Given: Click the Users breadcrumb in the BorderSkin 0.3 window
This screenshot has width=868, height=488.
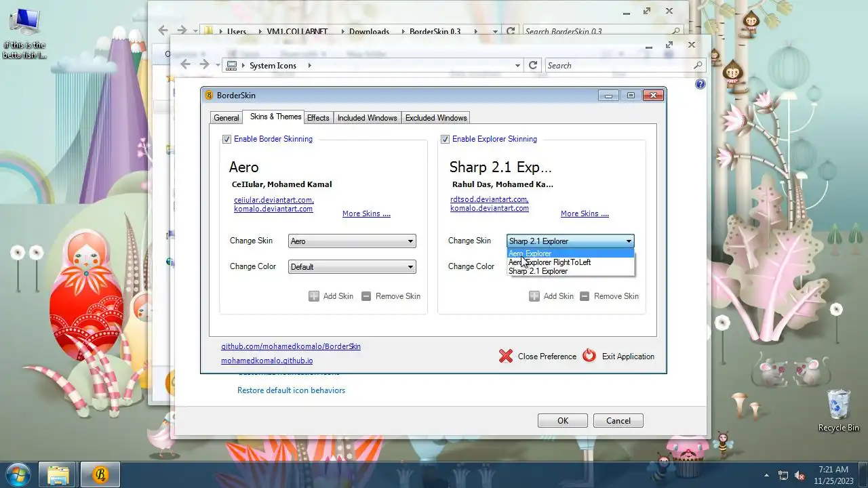Looking at the screenshot, I should point(237,31).
